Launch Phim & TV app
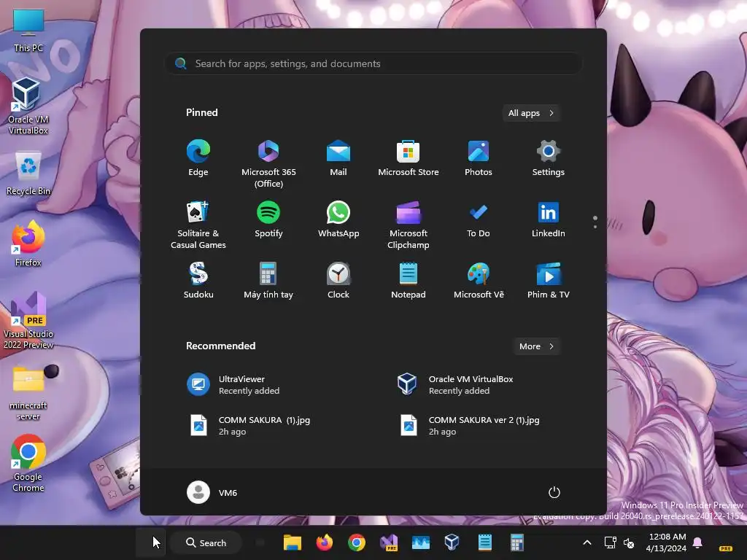The height and width of the screenshot is (560, 747). point(549,281)
